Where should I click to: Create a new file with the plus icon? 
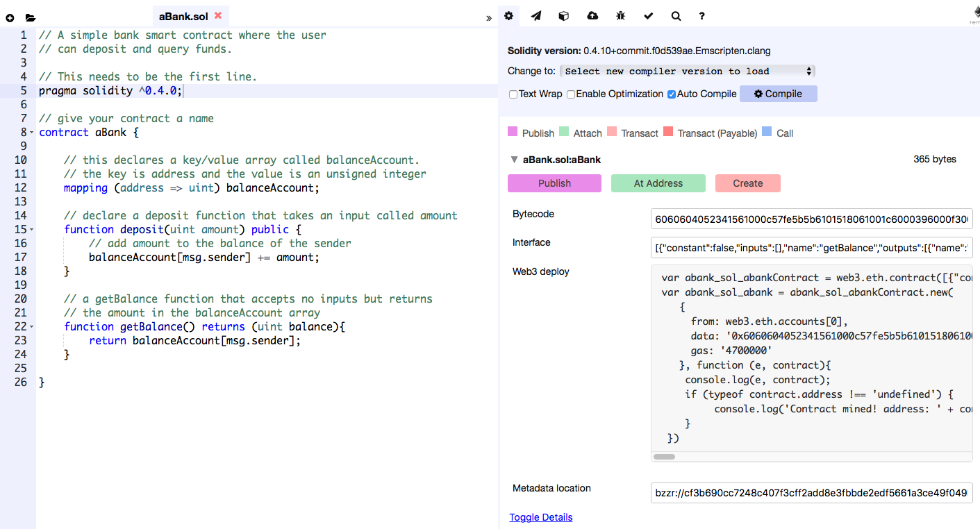point(10,17)
